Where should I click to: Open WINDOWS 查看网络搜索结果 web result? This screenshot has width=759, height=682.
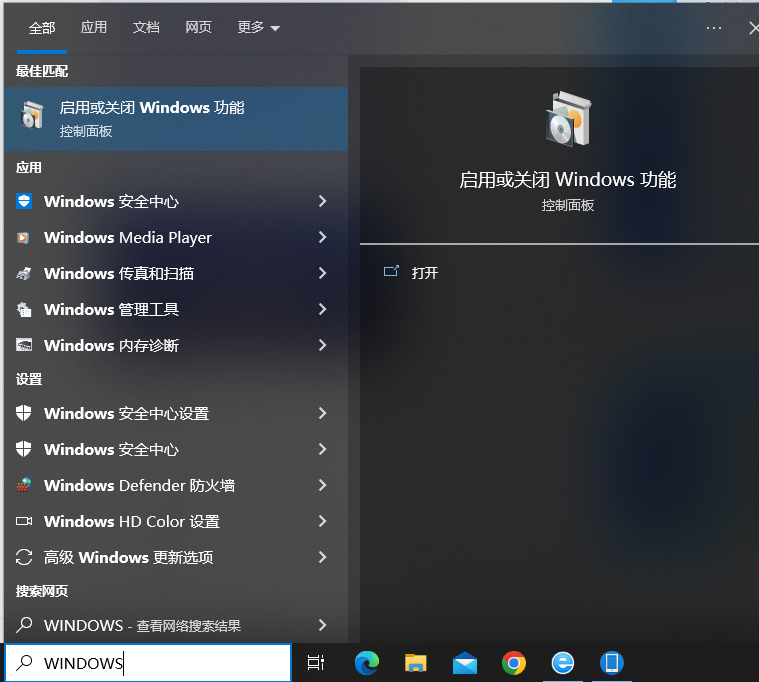(142, 626)
